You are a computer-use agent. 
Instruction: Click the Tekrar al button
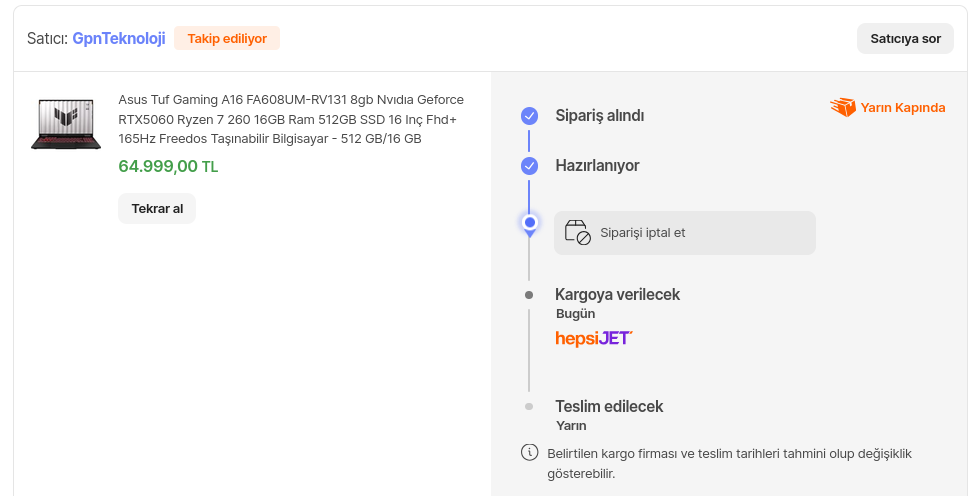pyautogui.click(x=157, y=208)
